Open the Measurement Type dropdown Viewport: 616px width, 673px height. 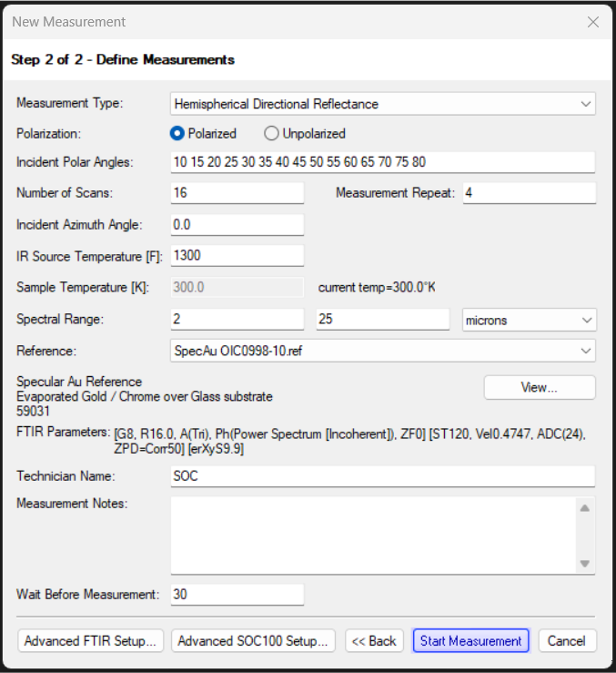[x=383, y=103]
